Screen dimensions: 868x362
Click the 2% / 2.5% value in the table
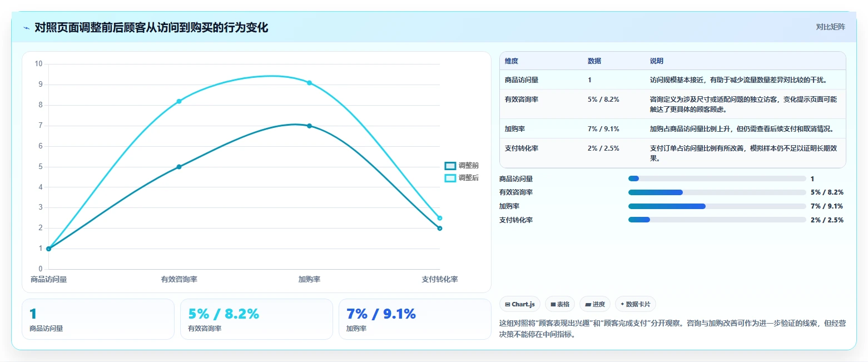pyautogui.click(x=603, y=148)
